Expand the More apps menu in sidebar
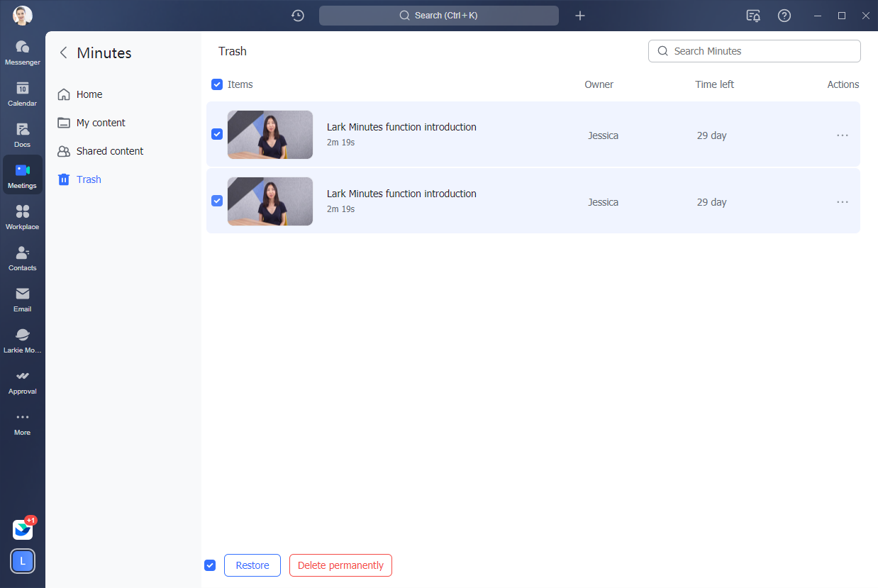 click(22, 422)
